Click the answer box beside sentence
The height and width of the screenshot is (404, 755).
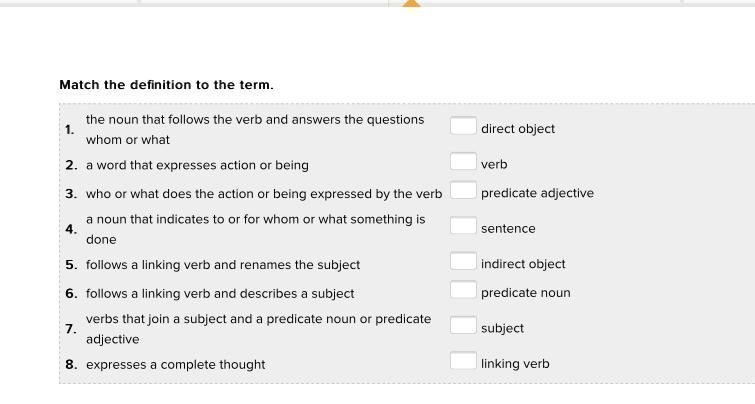[x=463, y=225]
